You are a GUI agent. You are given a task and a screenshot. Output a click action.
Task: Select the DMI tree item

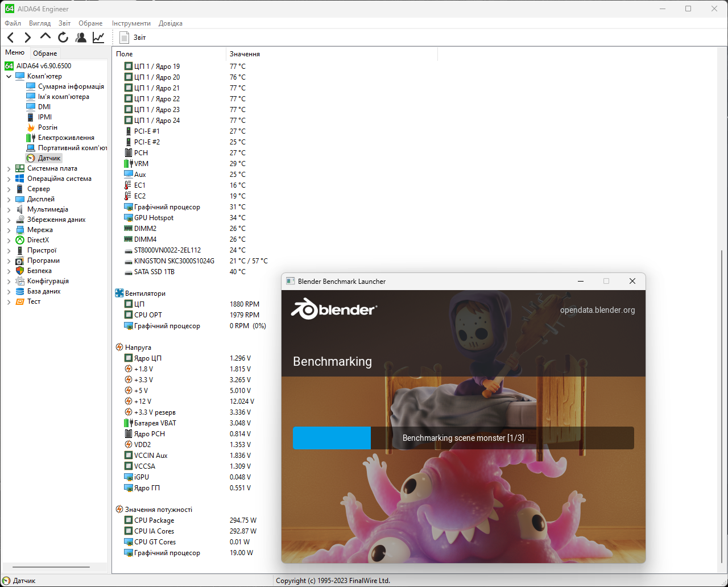[44, 107]
